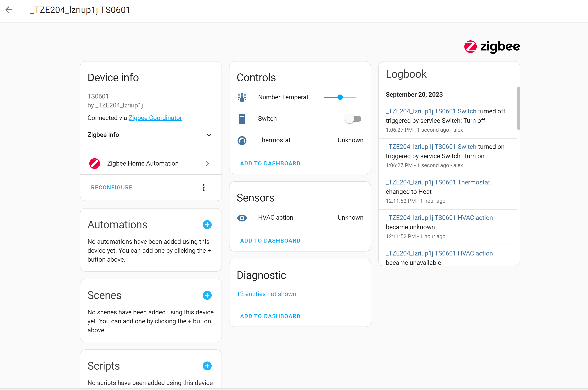This screenshot has height=390, width=588.
Task: Click the back arrow to leave device page
Action: (x=9, y=10)
